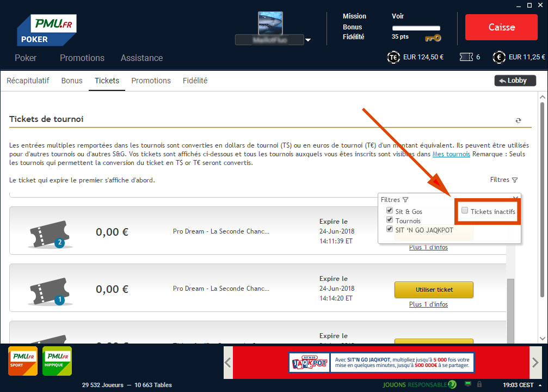The image size is (548, 392).
Task: Expand the username dropdown arrow
Action: pyautogui.click(x=308, y=40)
